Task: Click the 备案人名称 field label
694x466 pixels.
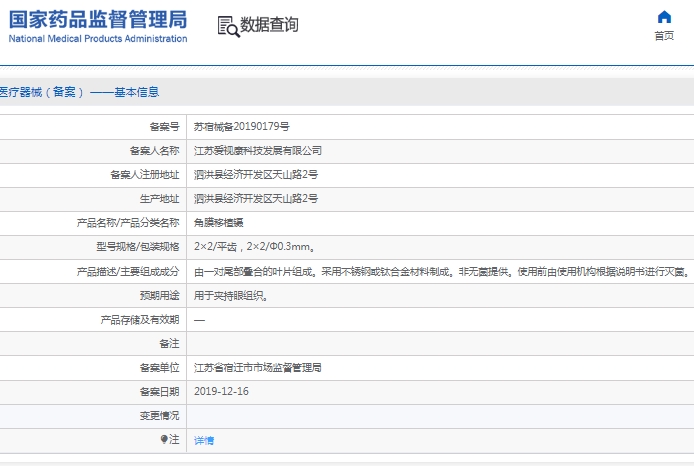Action: coord(154,151)
